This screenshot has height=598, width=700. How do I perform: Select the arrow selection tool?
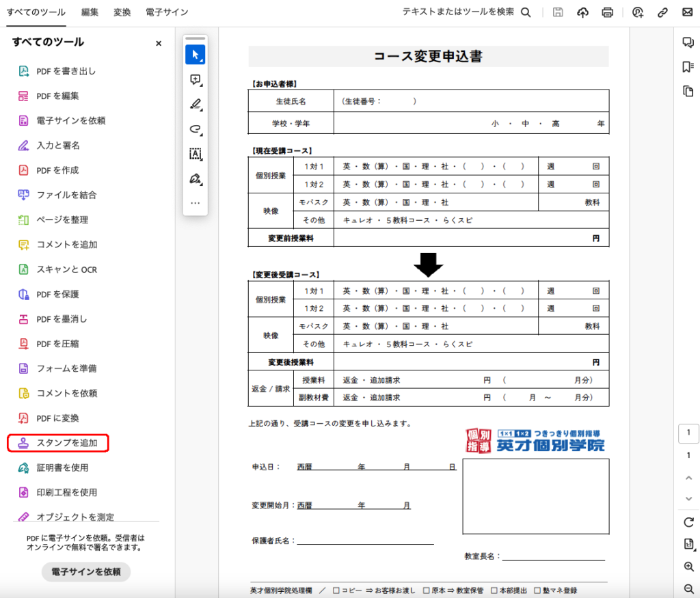(x=195, y=55)
